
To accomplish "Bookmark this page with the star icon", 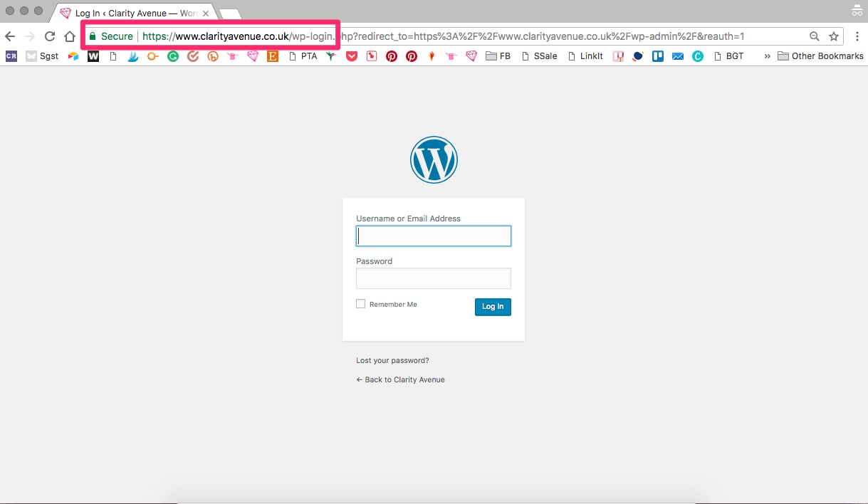I will 833,36.
